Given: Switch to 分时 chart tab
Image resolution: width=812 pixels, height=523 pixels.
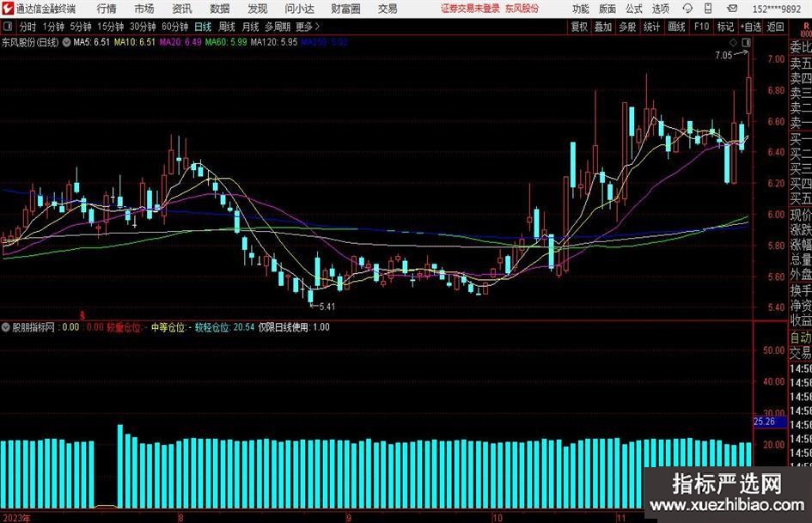Looking at the screenshot, I should coord(27,27).
